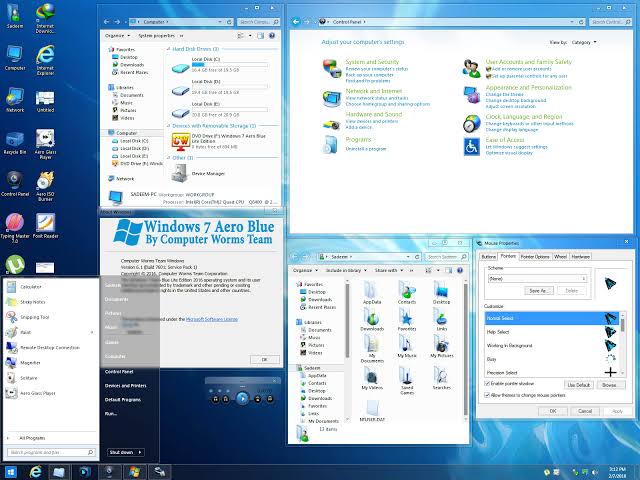640x480 pixels.
Task: Open the Share with dropdown
Action: point(389,271)
